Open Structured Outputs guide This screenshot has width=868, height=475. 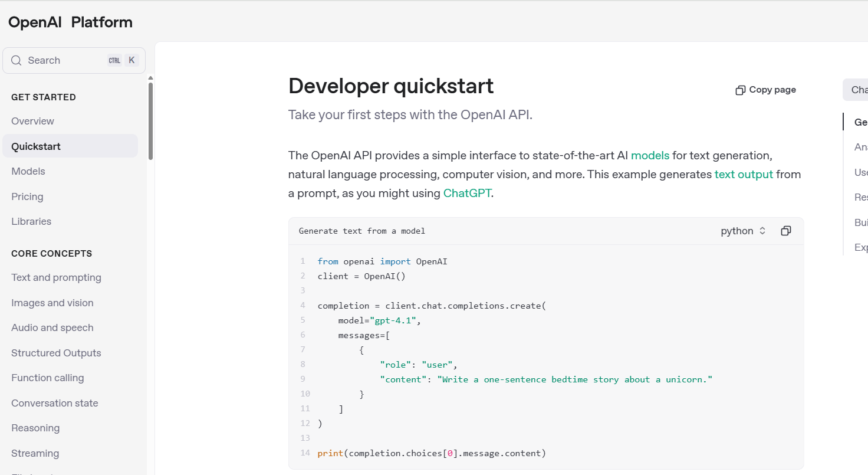56,353
